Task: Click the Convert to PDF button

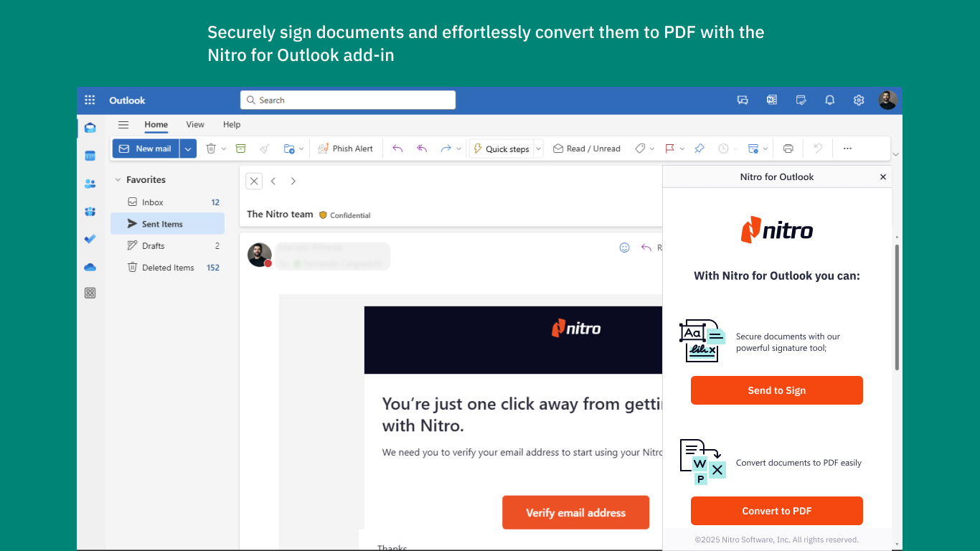Action: (x=777, y=511)
